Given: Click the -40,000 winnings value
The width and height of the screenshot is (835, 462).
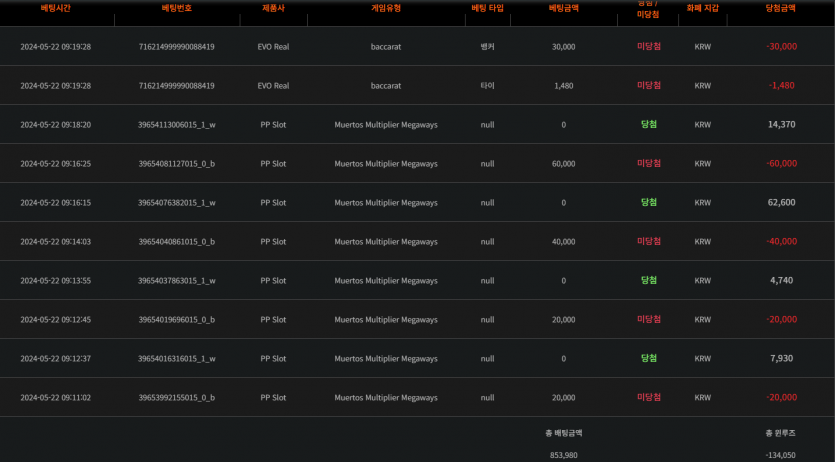Looking at the screenshot, I should (781, 241).
